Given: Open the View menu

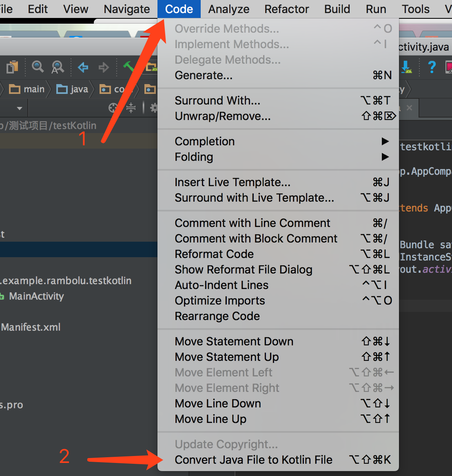Looking at the screenshot, I should point(75,9).
